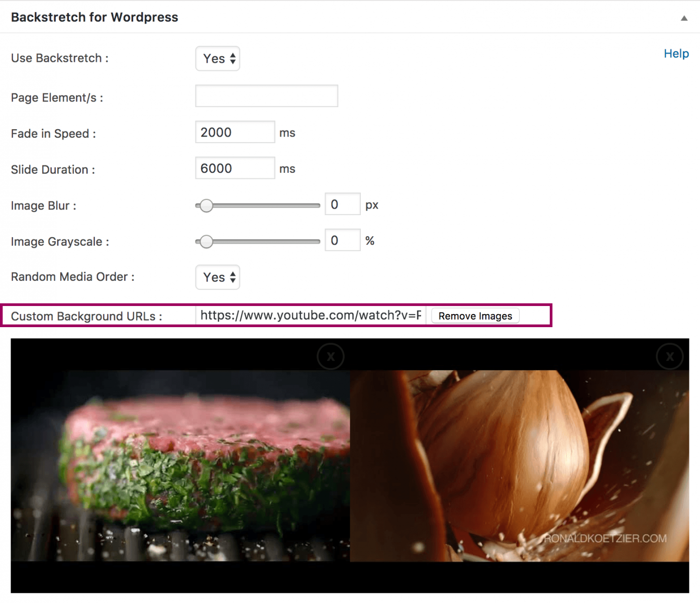This screenshot has width=700, height=603.
Task: Click the Image Blur px value box
Action: pyautogui.click(x=342, y=204)
